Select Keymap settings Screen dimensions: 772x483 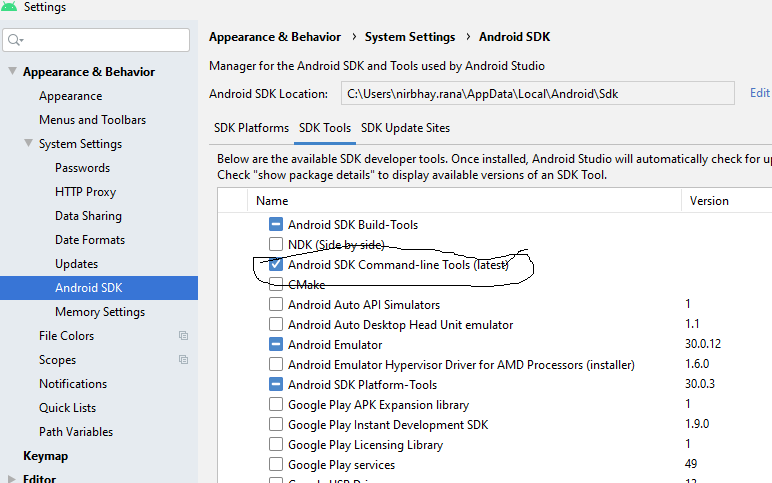click(45, 456)
